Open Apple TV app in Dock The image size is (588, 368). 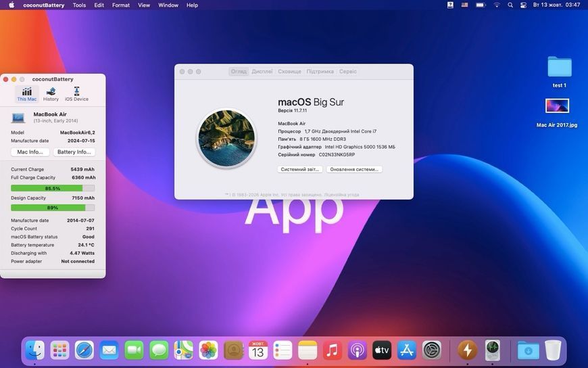click(x=382, y=350)
